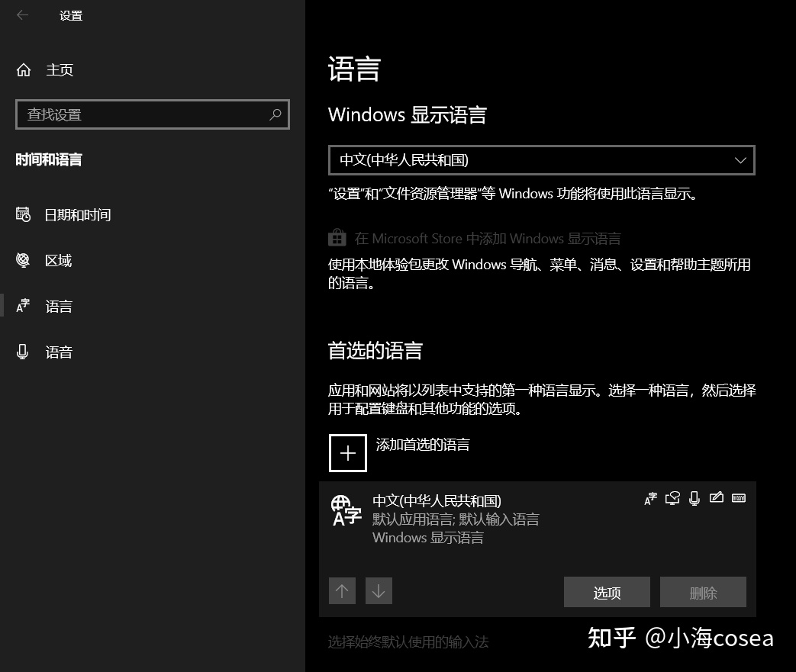
Task: Expand the 中文(中华人民共和国) display language selector
Action: pos(542,160)
